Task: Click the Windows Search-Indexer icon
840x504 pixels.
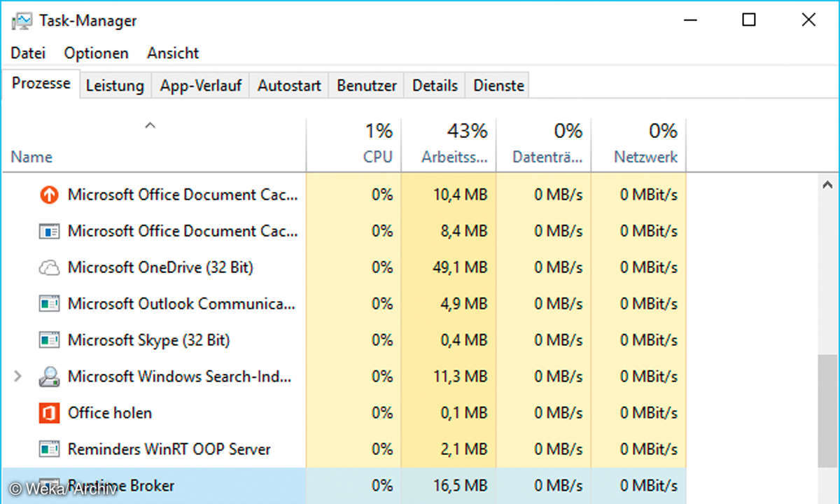Action: click(x=48, y=377)
